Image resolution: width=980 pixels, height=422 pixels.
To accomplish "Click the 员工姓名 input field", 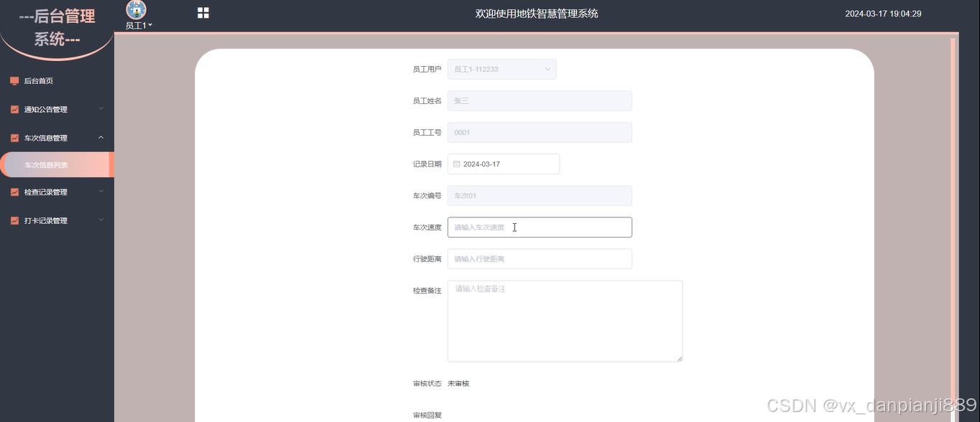I will [x=540, y=101].
